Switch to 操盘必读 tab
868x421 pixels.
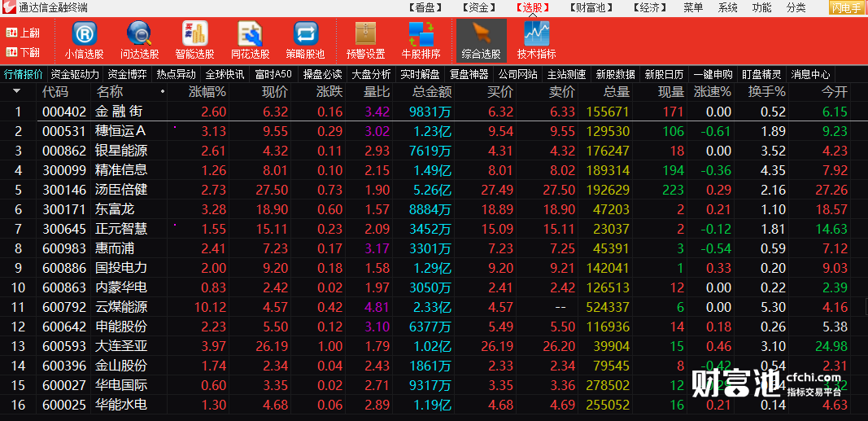[323, 75]
